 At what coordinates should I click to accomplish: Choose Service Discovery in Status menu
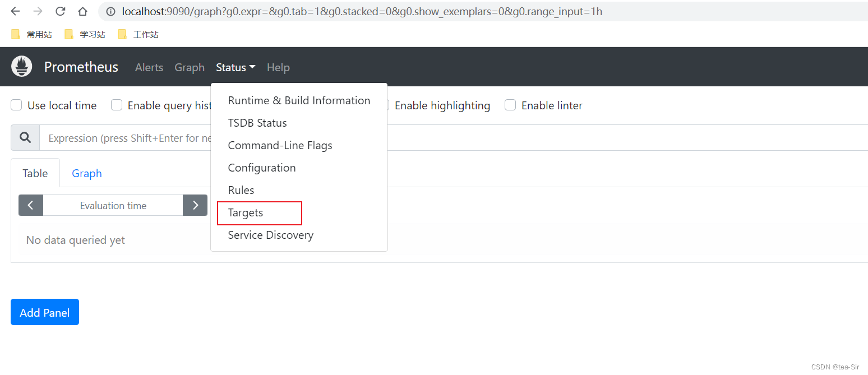[271, 235]
